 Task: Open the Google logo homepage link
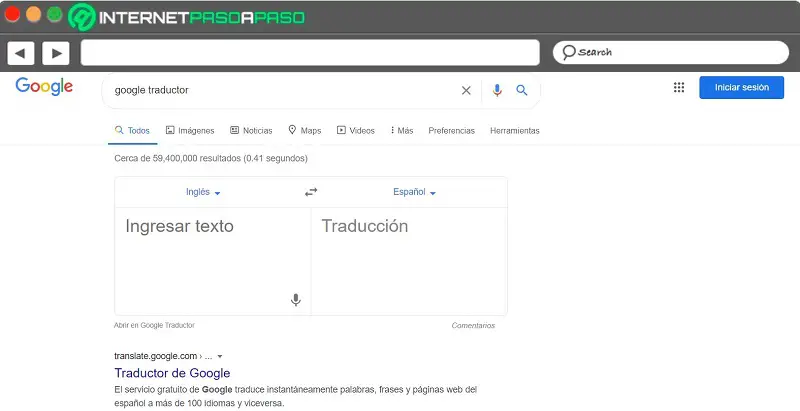(44, 87)
